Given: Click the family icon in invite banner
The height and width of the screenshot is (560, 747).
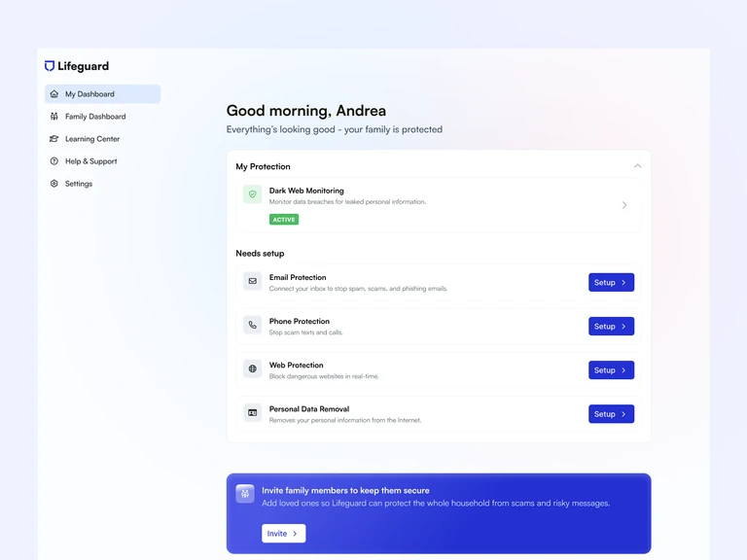Looking at the screenshot, I should tap(245, 494).
